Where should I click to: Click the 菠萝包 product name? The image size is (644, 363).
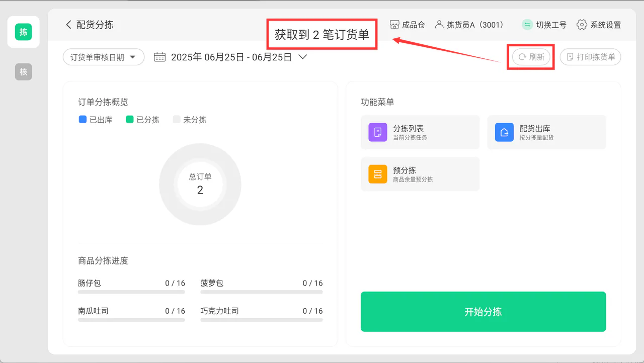[x=212, y=283]
